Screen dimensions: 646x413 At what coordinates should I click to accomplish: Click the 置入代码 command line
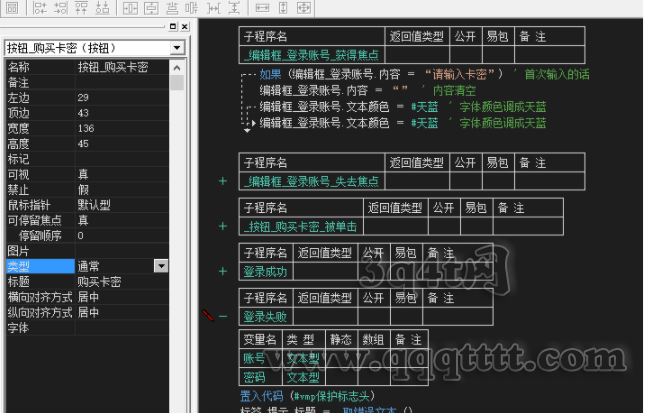pyautogui.click(x=308, y=396)
